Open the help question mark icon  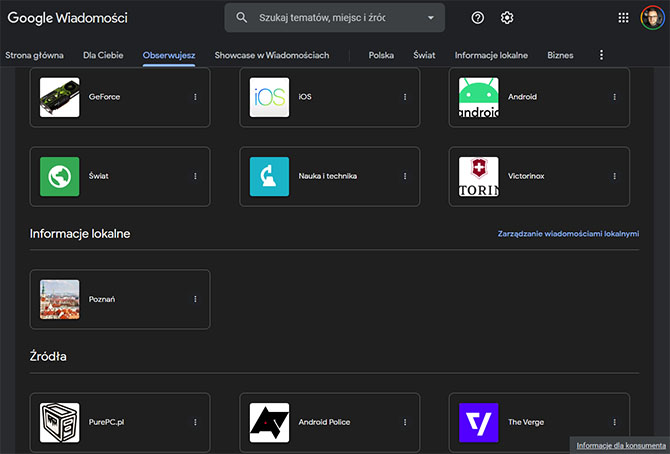tap(478, 18)
